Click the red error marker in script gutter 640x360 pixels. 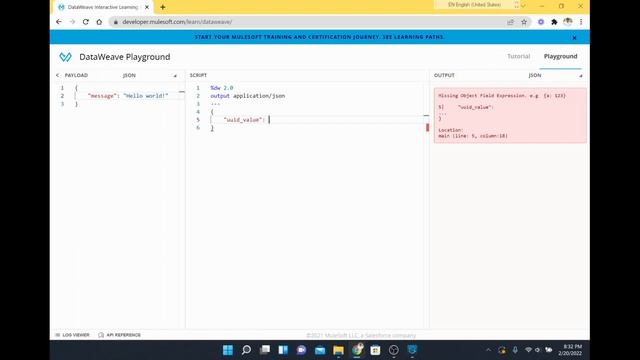(427, 127)
